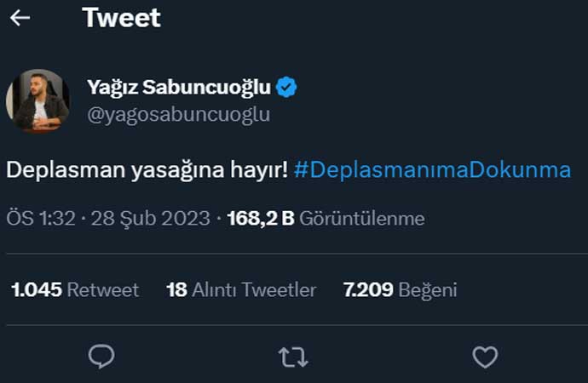Click the Görüntülenme label

[x=362, y=219]
